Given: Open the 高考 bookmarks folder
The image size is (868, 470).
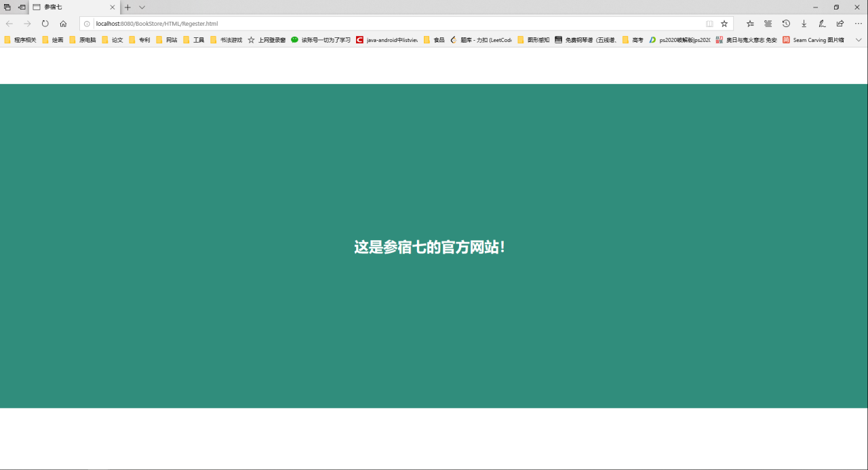Looking at the screenshot, I should 633,40.
